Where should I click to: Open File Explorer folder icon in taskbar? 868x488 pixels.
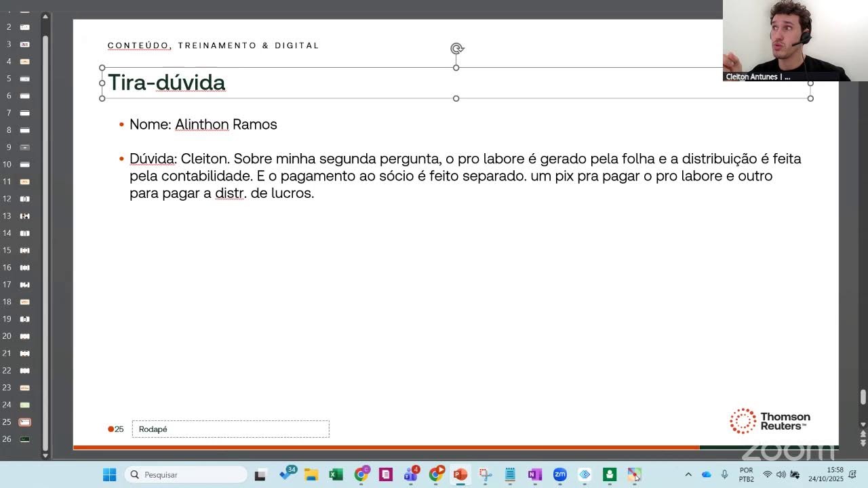tap(311, 474)
